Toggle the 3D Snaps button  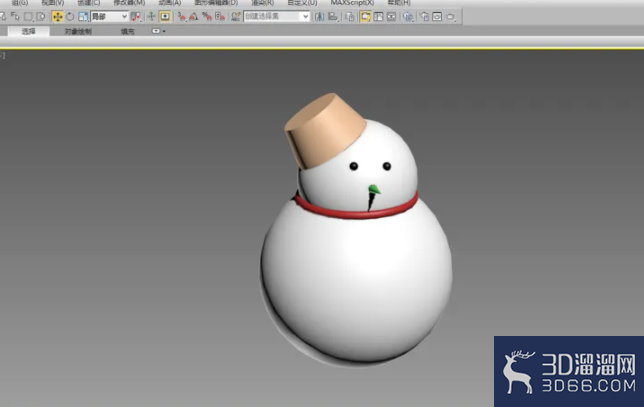(x=181, y=16)
